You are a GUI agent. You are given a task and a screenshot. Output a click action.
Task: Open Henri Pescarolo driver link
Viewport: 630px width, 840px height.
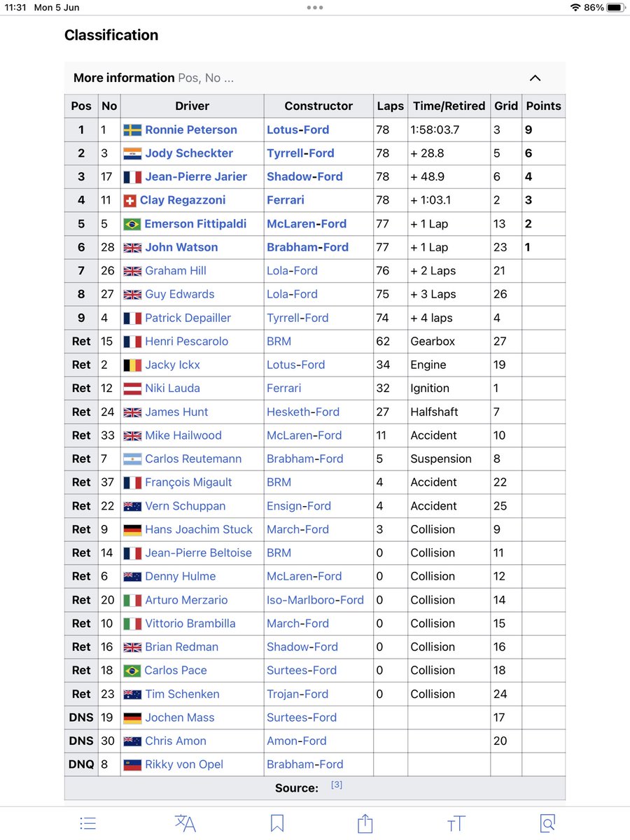(187, 342)
